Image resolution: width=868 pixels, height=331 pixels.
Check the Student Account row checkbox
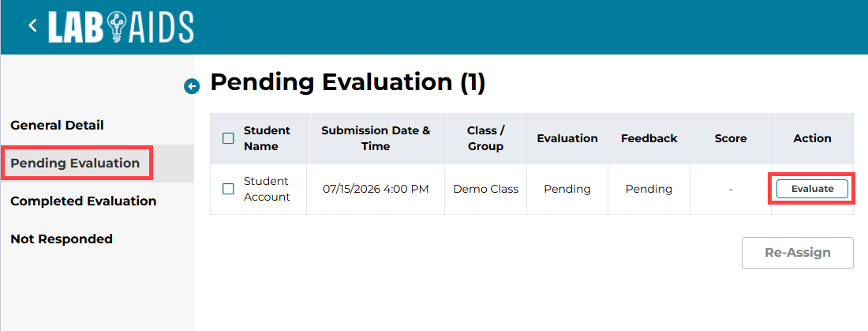pyautogui.click(x=228, y=189)
